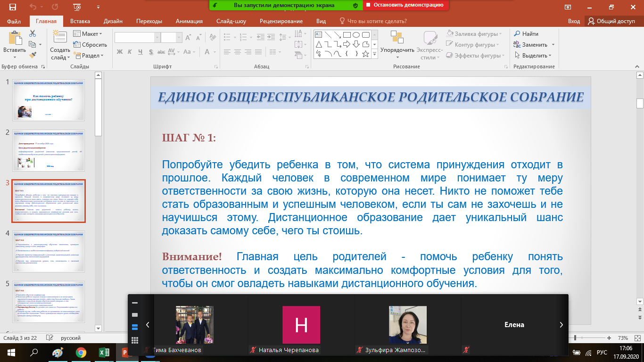Toggle strikethrough abc formatting
This screenshot has width=644, height=362.
point(162,52)
